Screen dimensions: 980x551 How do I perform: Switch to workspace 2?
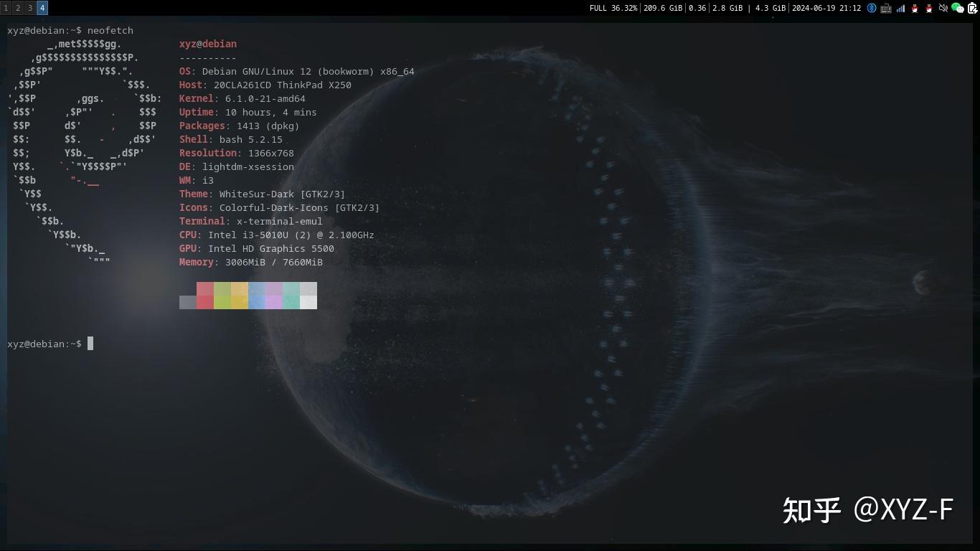coord(17,8)
